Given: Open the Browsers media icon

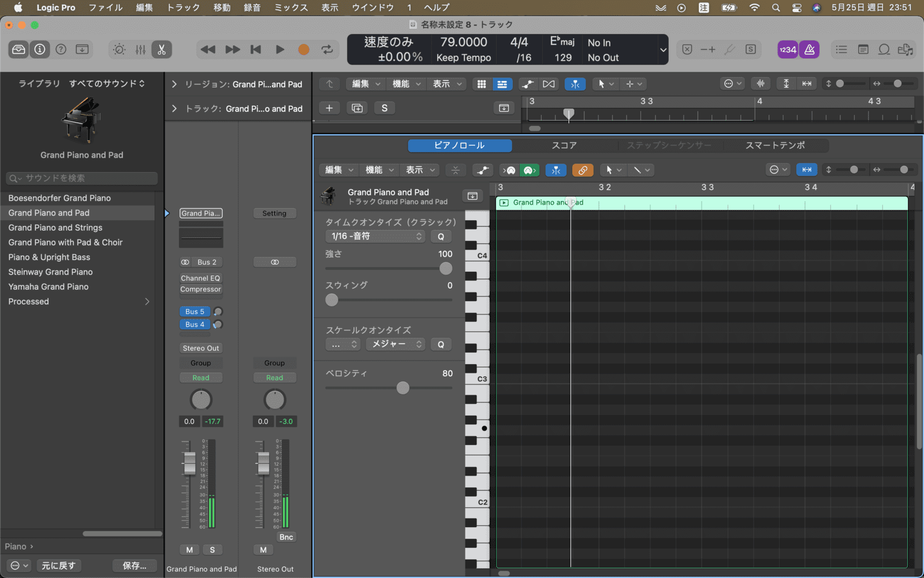Looking at the screenshot, I should tap(906, 50).
